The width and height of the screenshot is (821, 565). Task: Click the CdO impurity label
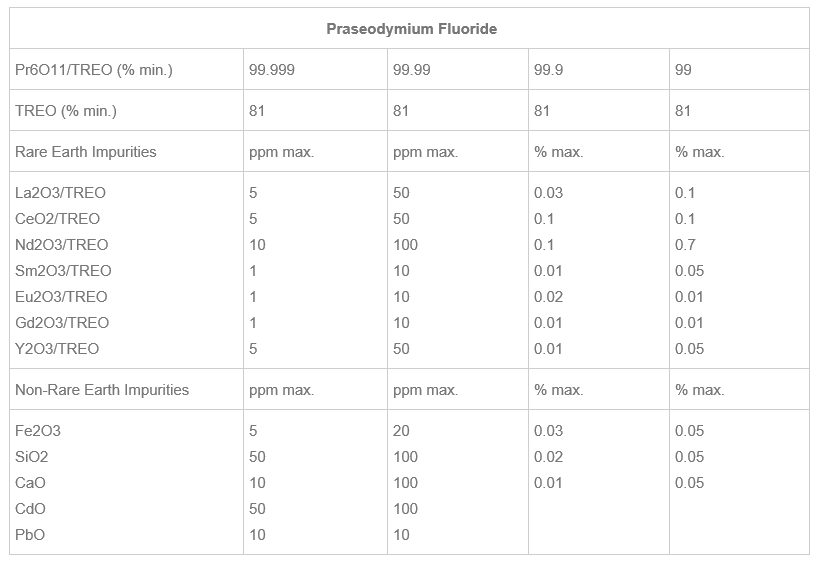point(31,509)
